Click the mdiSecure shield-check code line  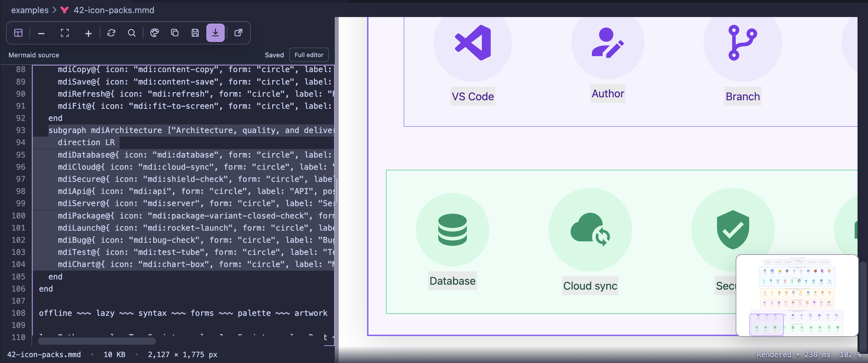click(196, 179)
